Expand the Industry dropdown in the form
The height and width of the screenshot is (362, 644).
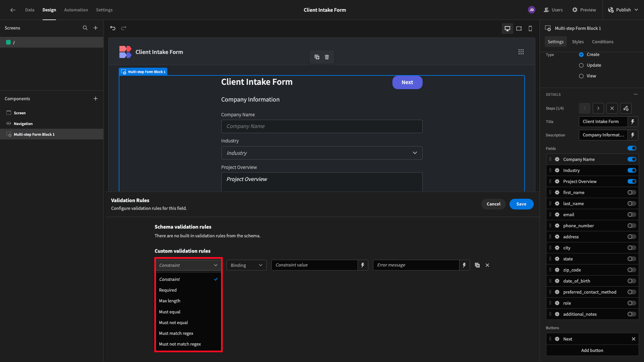322,153
